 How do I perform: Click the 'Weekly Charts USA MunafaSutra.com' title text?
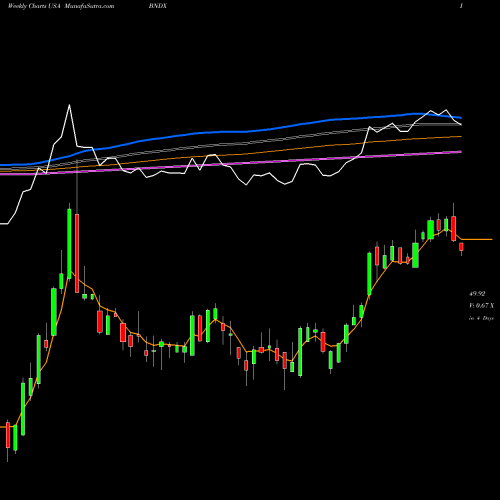[61, 6]
